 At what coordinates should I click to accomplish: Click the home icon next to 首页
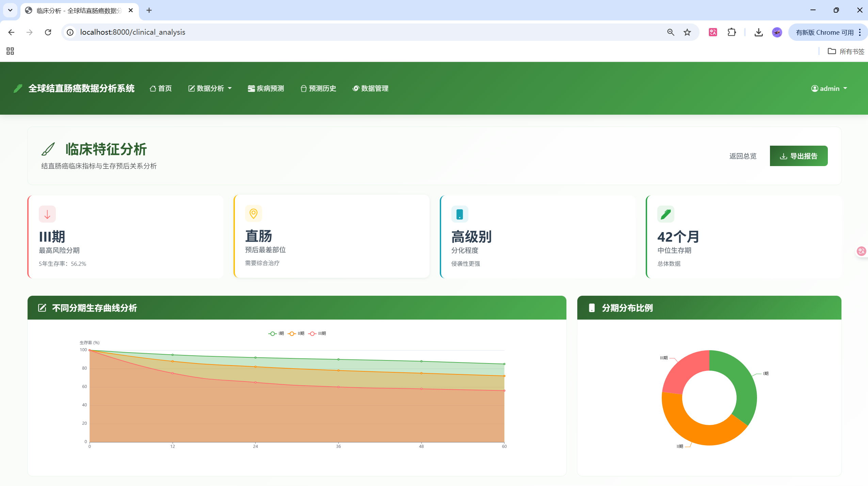[x=153, y=88]
